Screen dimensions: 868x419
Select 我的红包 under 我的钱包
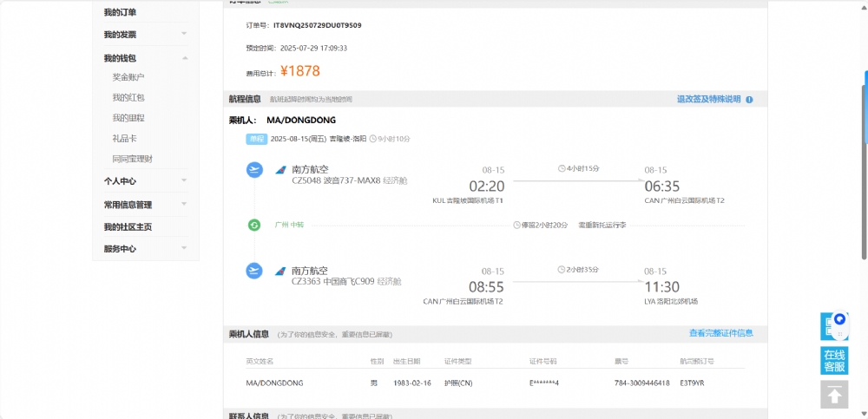pyautogui.click(x=128, y=97)
